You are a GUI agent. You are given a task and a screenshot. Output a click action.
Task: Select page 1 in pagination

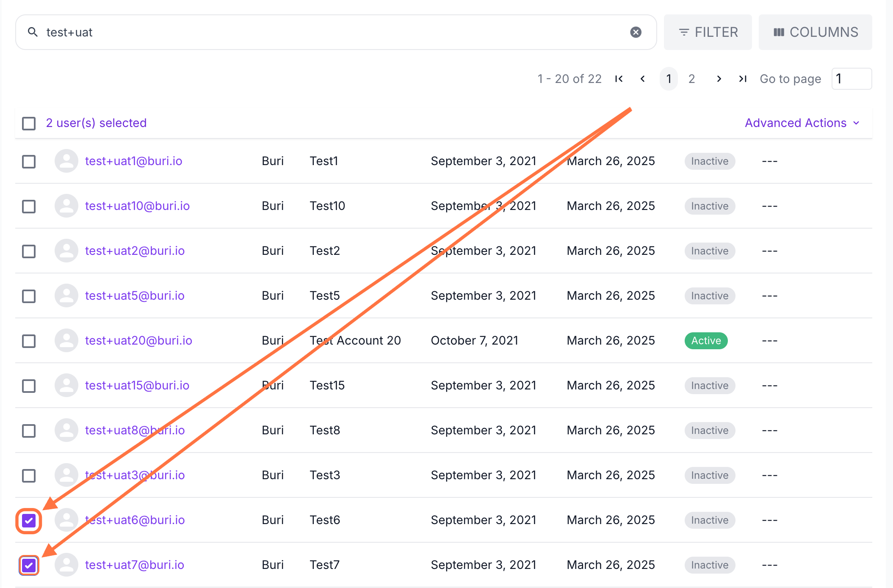669,79
